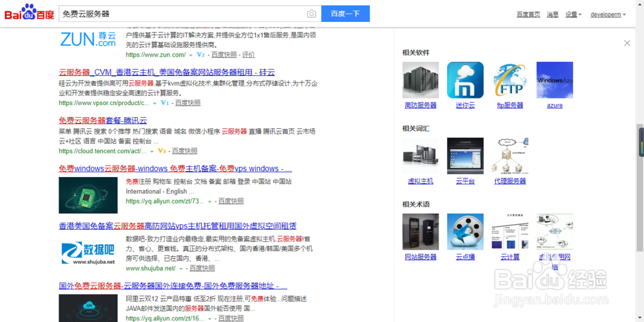644x322 pixels.
Task: Click the V1 credibility badge for vpsor.cn
Action: click(165, 103)
